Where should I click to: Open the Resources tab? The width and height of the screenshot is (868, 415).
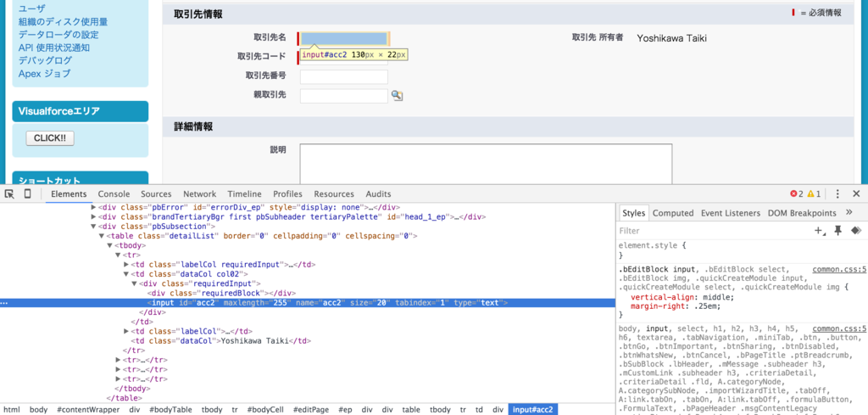334,194
